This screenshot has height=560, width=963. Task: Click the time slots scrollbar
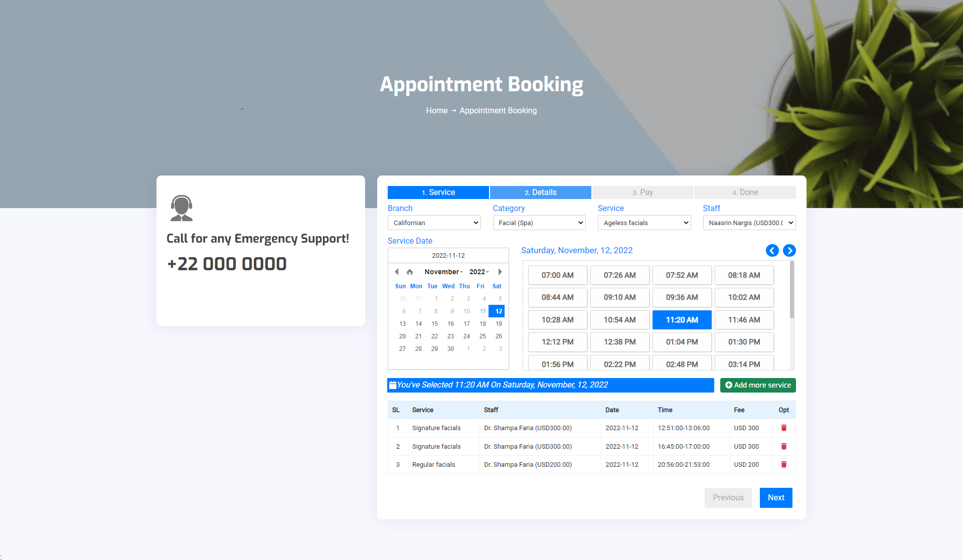[792, 291]
